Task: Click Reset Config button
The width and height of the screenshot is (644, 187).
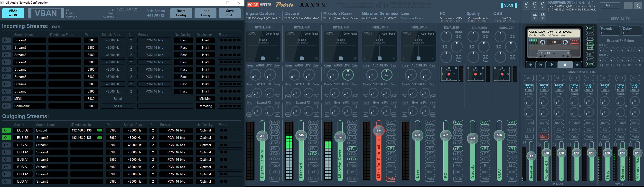Action: click(181, 13)
